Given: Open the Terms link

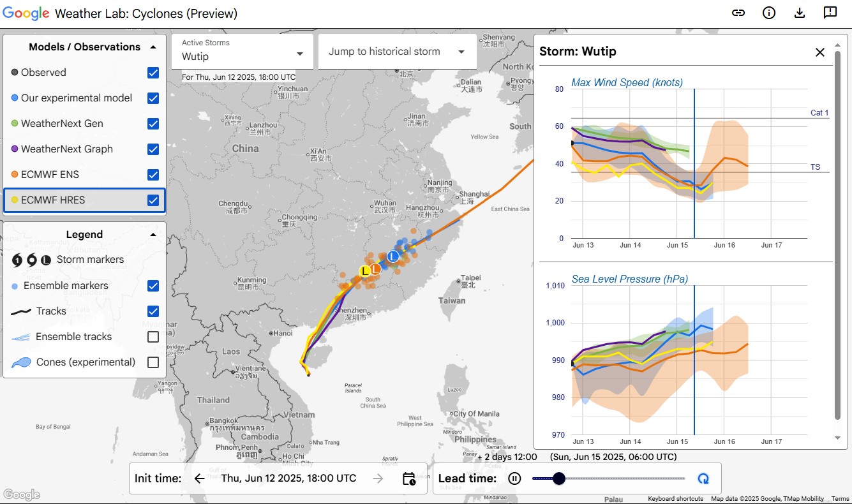Looking at the screenshot, I should [840, 499].
